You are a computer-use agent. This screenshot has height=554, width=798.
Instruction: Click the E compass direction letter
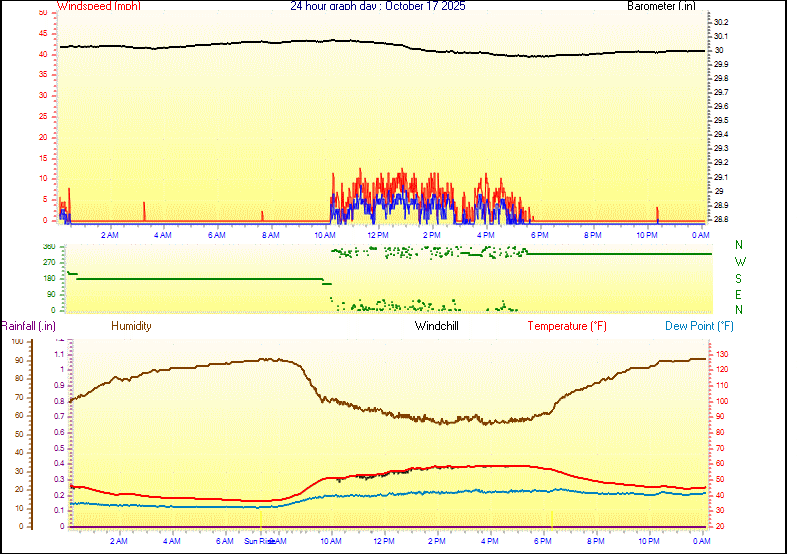click(x=739, y=294)
